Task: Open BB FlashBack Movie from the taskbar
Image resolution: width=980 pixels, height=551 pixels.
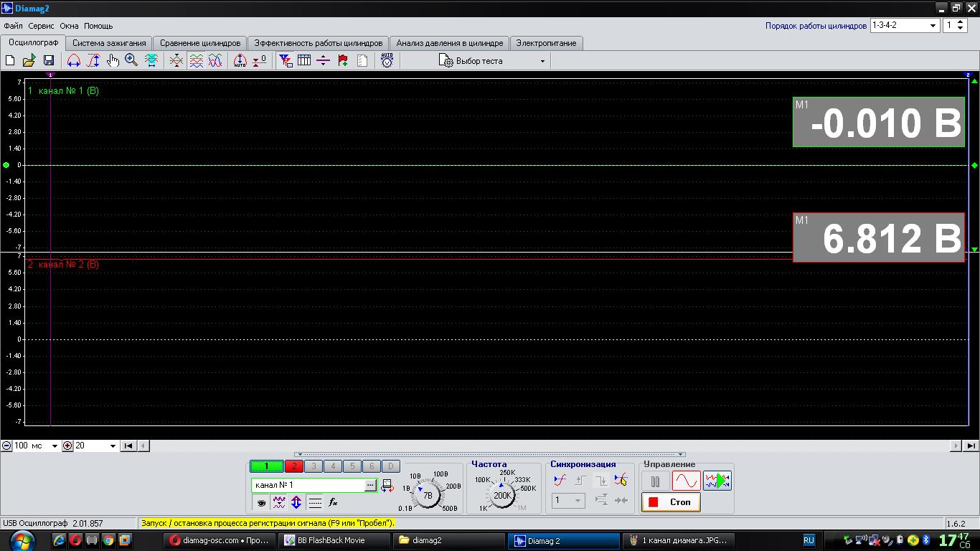Action: pos(334,540)
